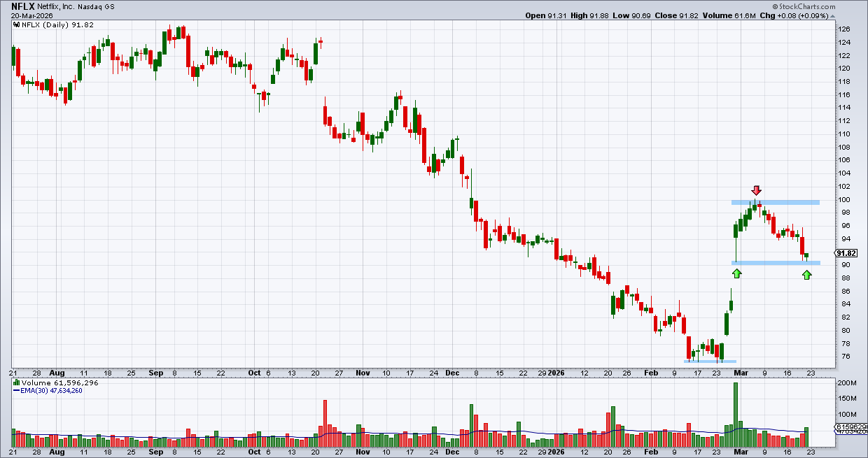Click the Dec label on the volume panel date axis
The width and height of the screenshot is (868, 458).
tap(454, 452)
